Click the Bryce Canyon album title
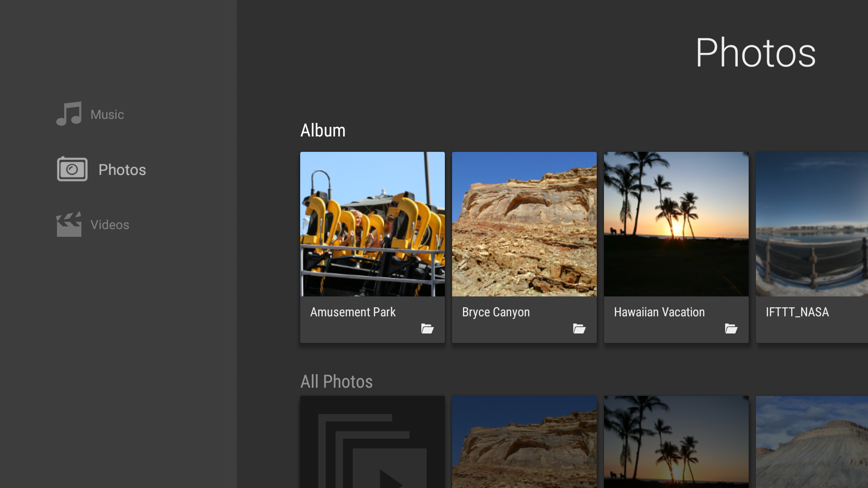The height and width of the screenshot is (488, 868). pos(495,312)
